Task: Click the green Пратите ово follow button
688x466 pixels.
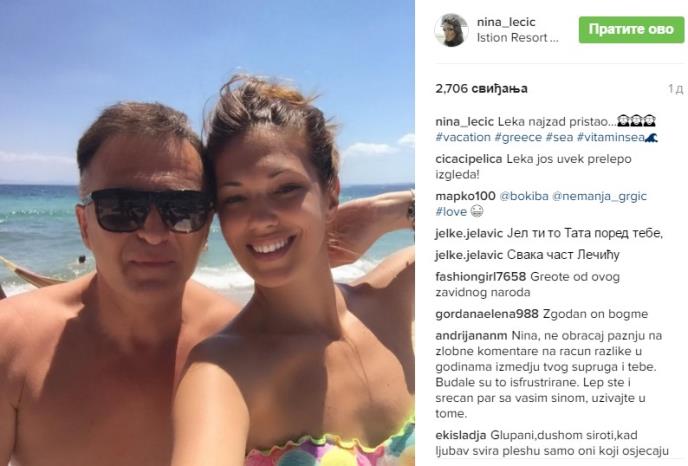Action: pos(631,29)
